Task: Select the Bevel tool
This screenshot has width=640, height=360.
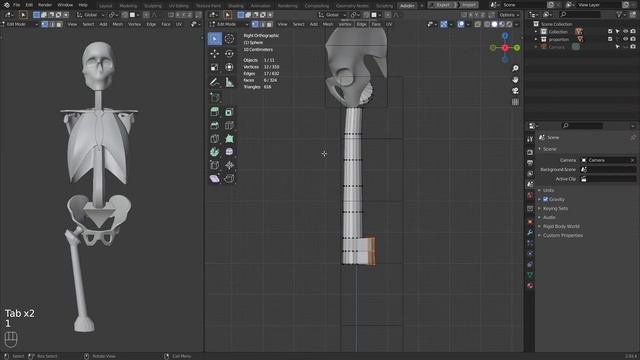Action: 215,125
